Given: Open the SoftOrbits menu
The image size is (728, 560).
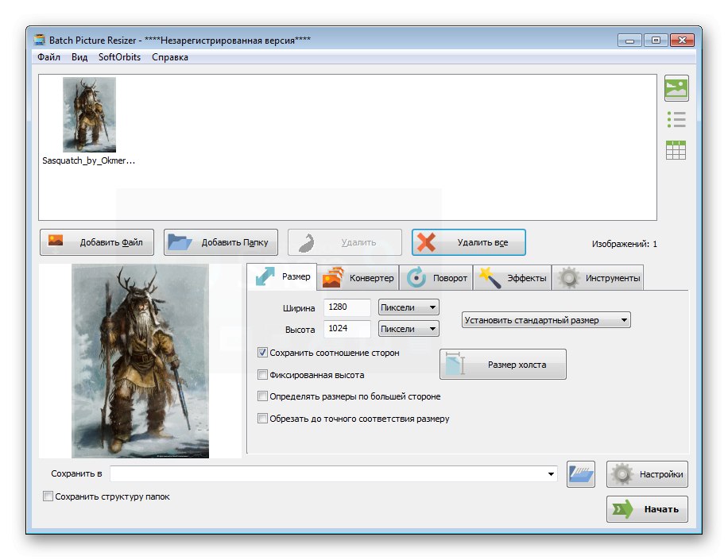Looking at the screenshot, I should pos(119,57).
